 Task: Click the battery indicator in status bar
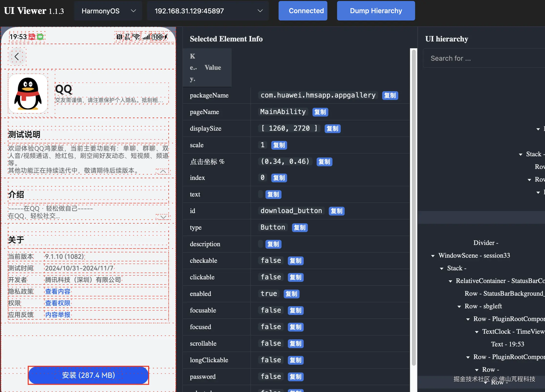tap(157, 37)
